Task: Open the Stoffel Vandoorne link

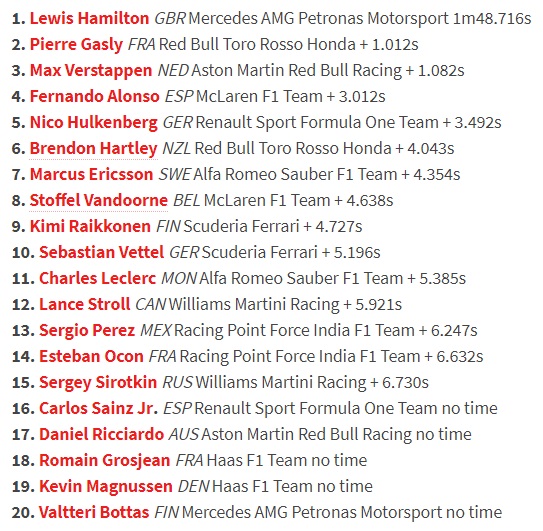Action: [99, 200]
